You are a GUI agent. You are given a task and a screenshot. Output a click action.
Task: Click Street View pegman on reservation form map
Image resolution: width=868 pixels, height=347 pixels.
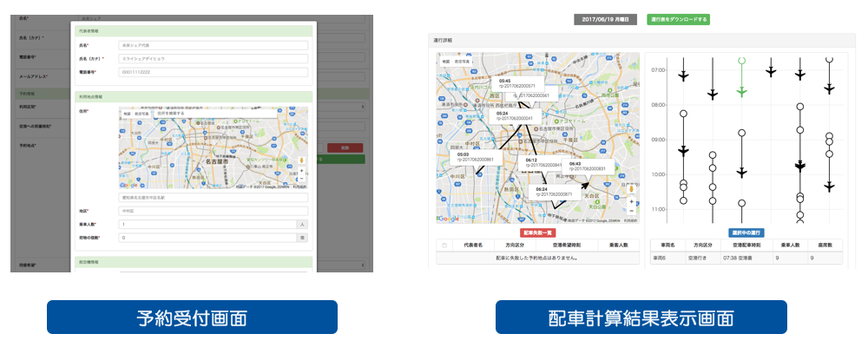301,160
